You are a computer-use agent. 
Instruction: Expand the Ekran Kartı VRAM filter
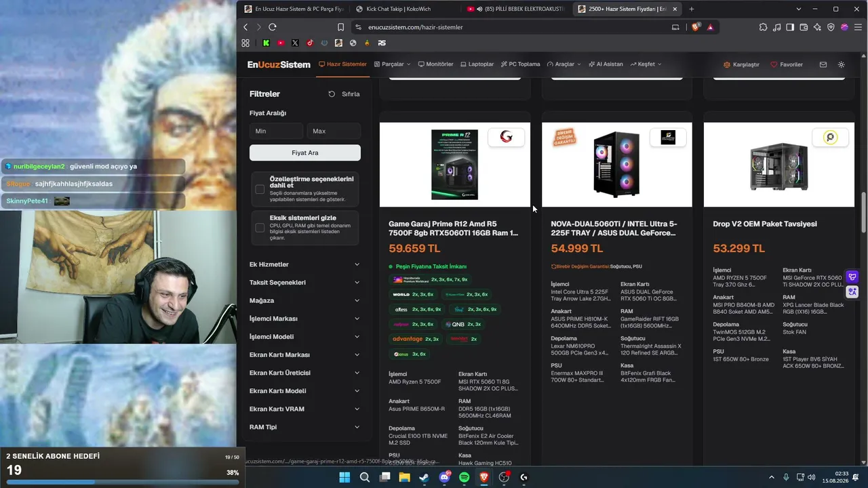(304, 409)
